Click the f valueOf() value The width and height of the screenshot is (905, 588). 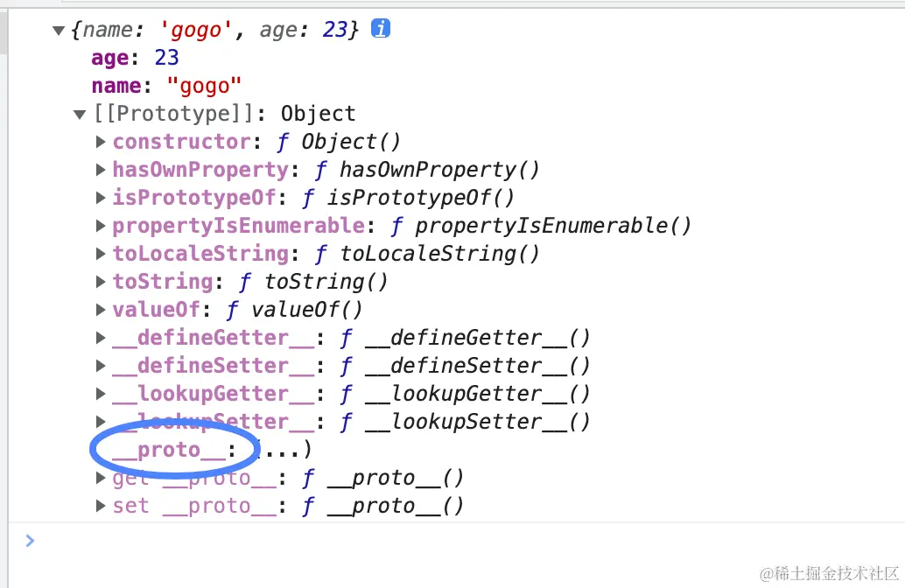[294, 310]
